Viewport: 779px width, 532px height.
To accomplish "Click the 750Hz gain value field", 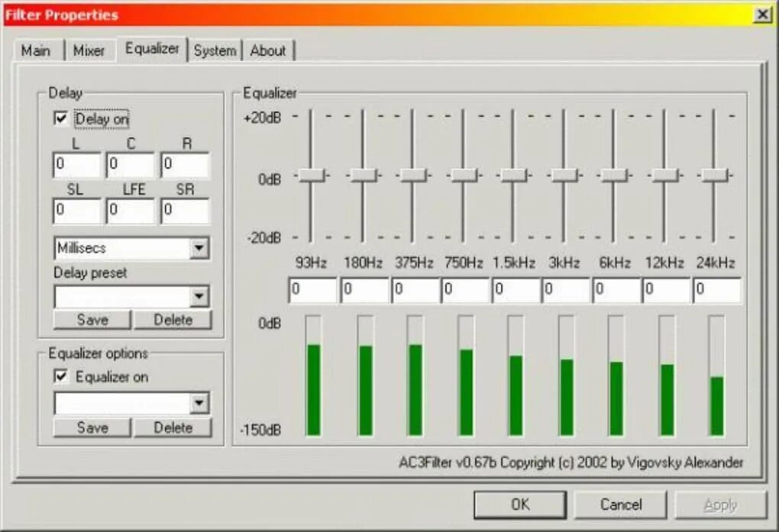I will 466,290.
